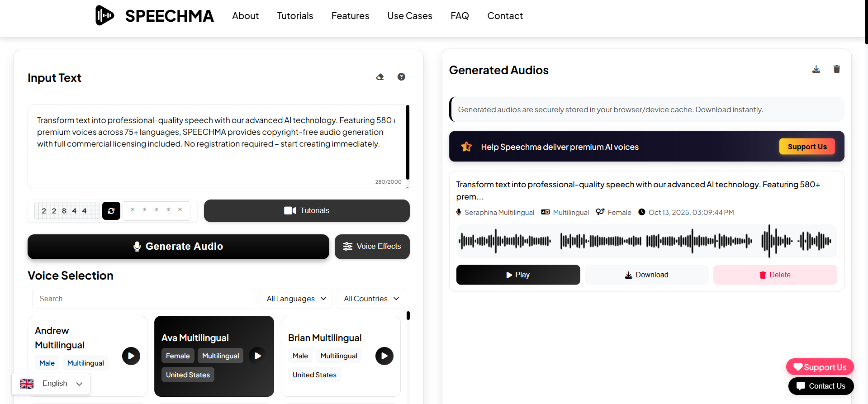Open help question mark icon

click(401, 77)
